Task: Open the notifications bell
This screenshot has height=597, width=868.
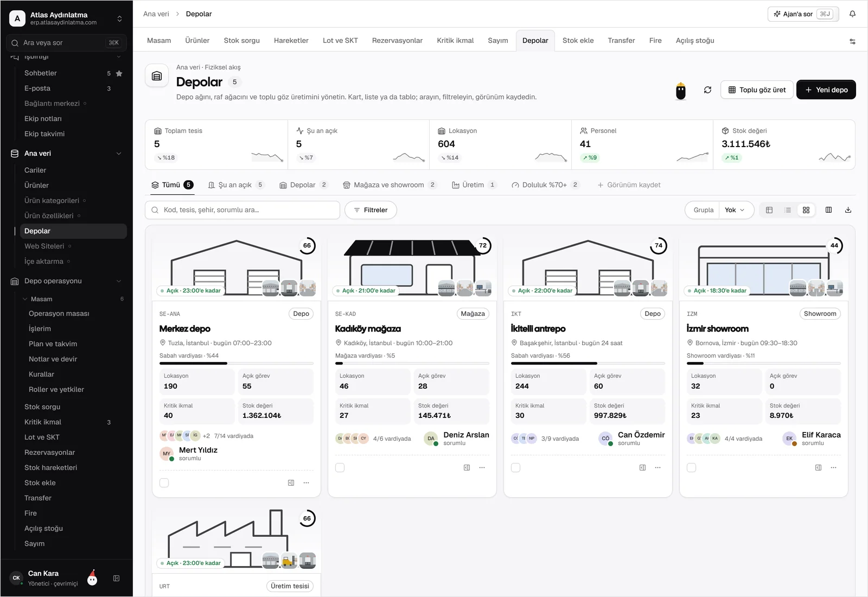Action: pos(852,14)
